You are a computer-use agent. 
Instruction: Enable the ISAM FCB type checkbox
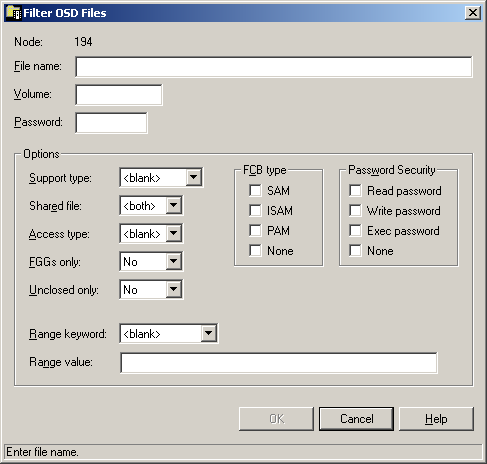255,211
